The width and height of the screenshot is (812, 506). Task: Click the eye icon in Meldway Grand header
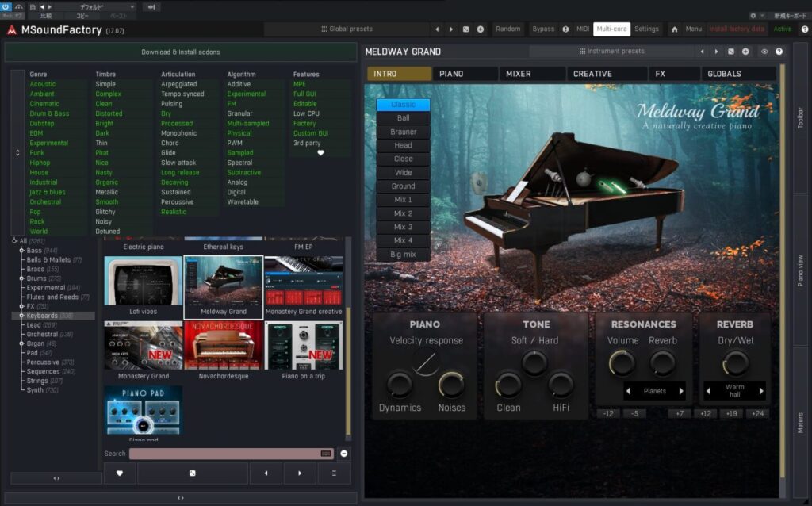(764, 52)
